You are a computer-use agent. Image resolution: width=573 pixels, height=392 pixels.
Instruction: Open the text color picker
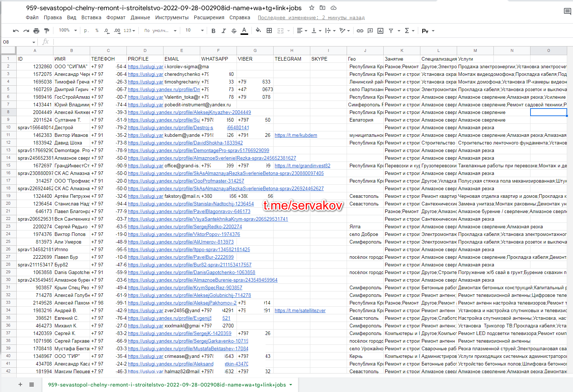click(x=245, y=31)
